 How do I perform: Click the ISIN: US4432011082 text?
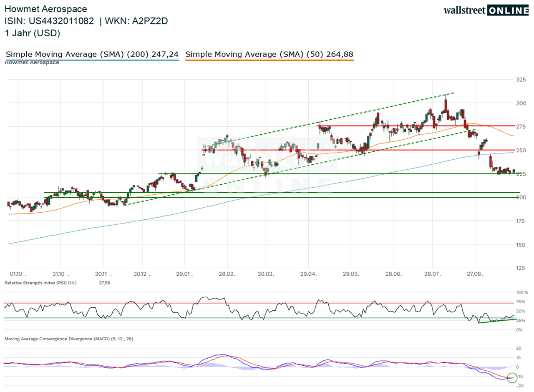(49, 21)
